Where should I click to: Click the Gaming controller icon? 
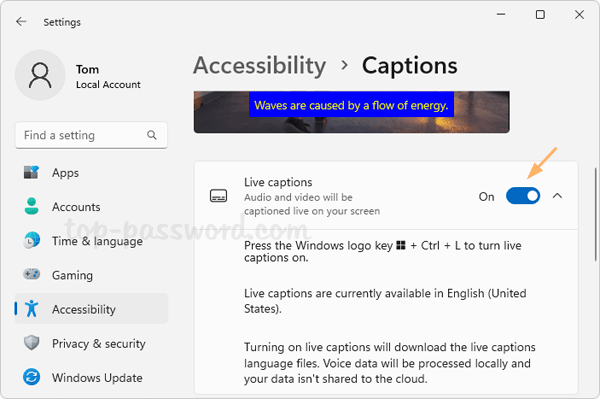31,274
